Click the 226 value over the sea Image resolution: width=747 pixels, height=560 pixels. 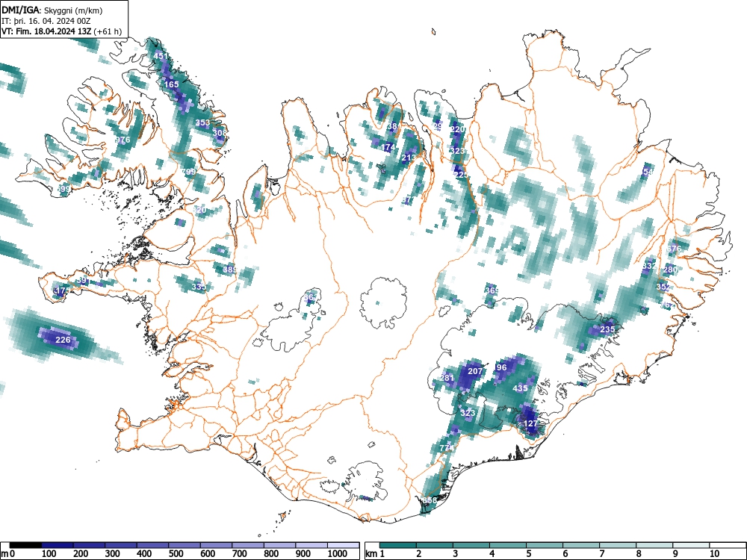coord(63,340)
